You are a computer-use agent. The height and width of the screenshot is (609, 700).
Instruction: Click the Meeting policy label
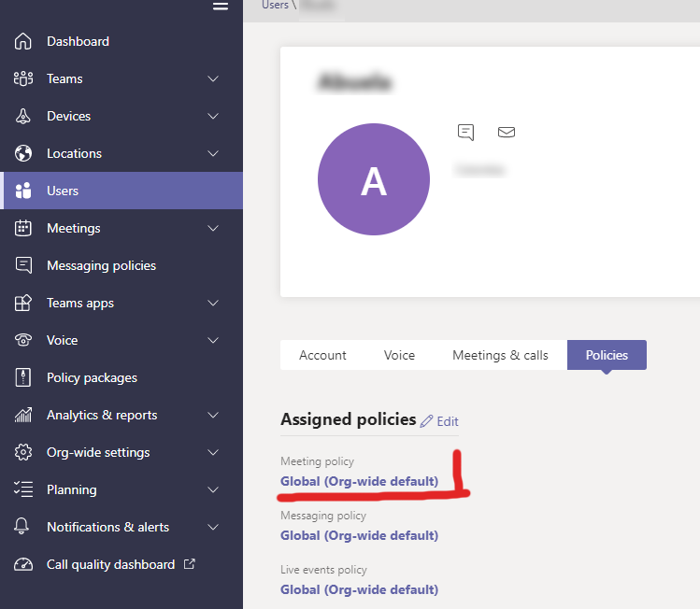coord(317,460)
